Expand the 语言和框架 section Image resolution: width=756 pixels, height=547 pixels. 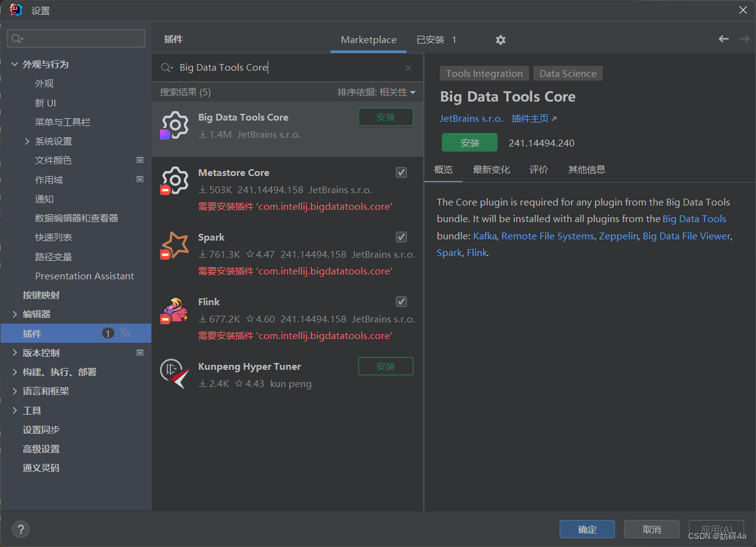(15, 391)
